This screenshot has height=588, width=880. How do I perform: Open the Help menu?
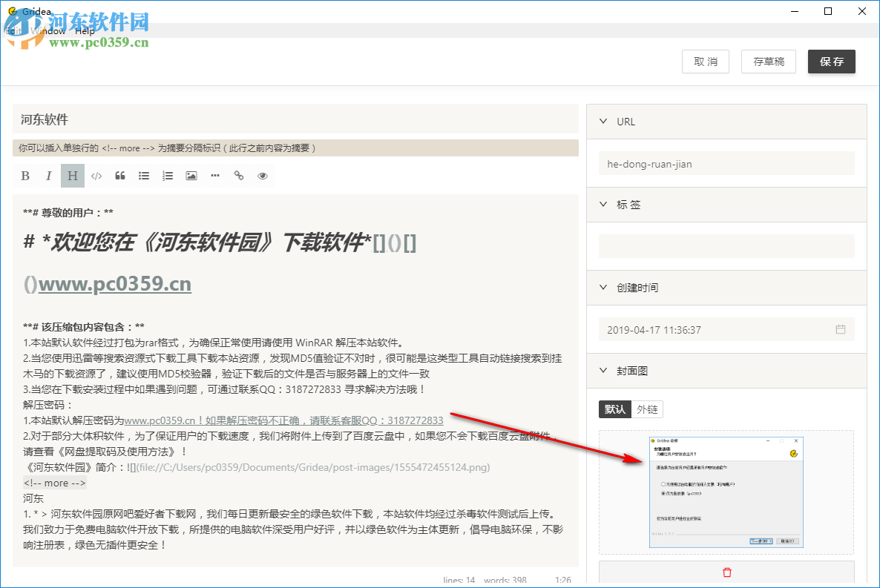(x=85, y=31)
